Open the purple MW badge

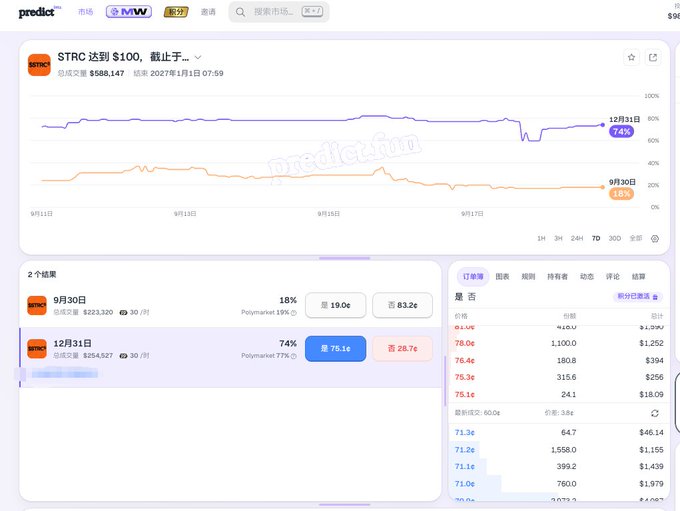(129, 12)
